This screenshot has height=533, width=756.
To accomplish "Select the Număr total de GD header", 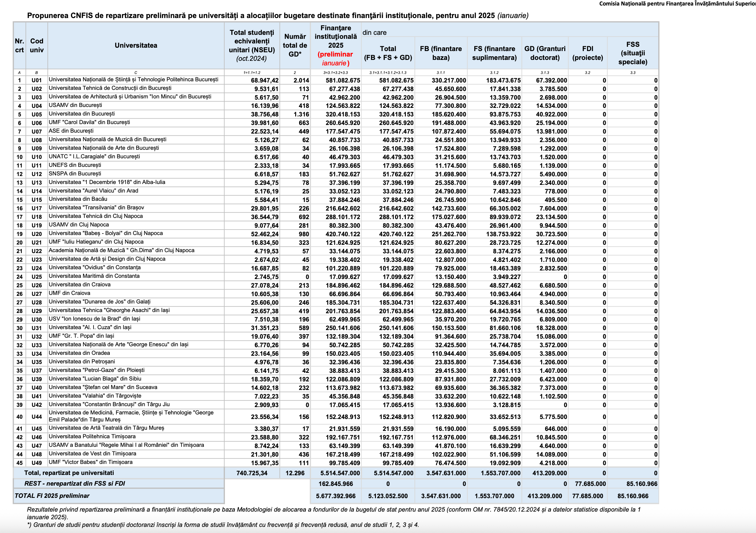I will pos(295,46).
